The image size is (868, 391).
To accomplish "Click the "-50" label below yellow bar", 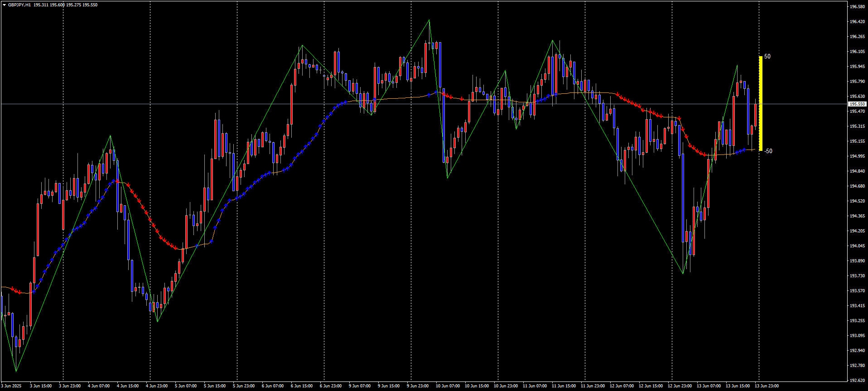I will (768, 151).
